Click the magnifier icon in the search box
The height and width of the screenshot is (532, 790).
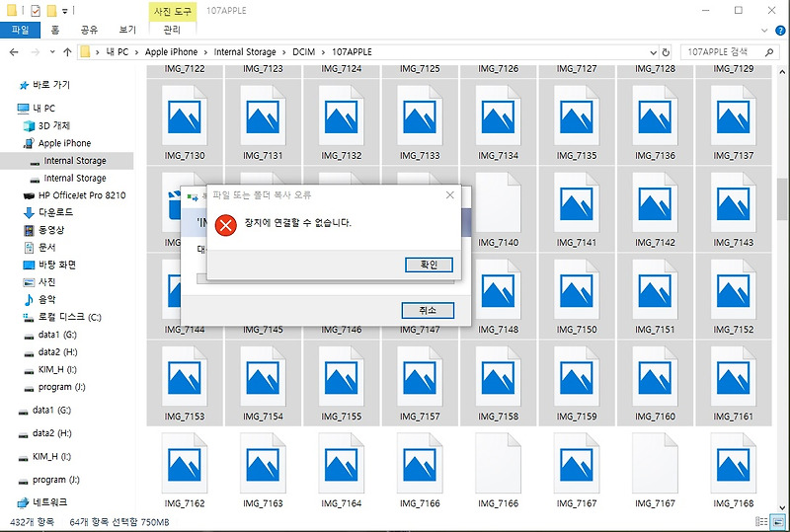(769, 52)
